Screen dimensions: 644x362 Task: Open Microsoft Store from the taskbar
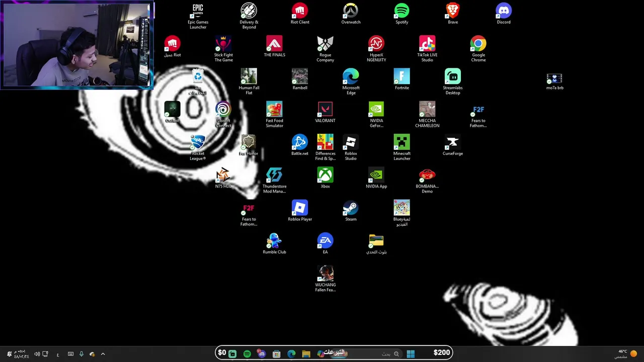click(x=276, y=354)
